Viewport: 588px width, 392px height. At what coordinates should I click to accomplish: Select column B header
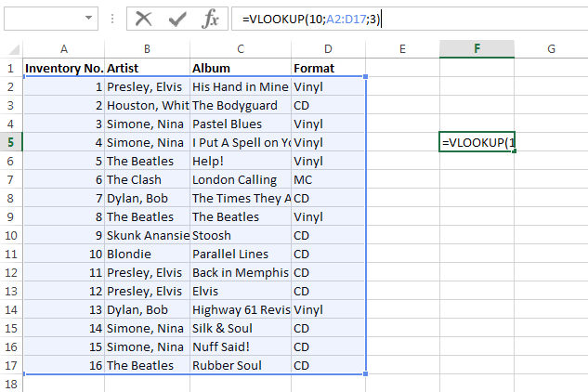(147, 49)
